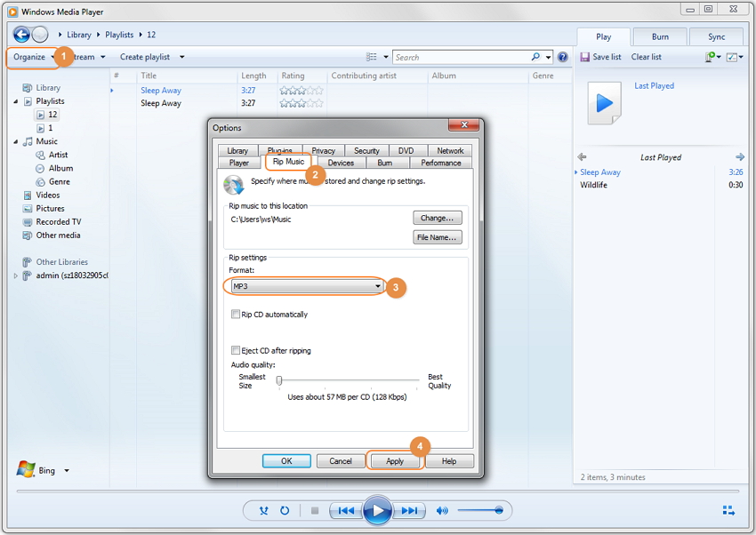This screenshot has height=535, width=756.
Task: Enable Rip CD automatically
Action: (x=236, y=314)
